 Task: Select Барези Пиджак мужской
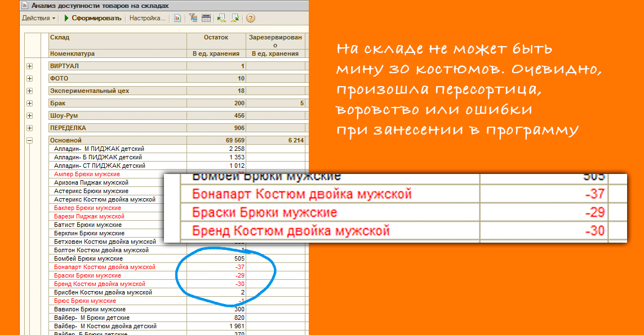[x=89, y=216]
